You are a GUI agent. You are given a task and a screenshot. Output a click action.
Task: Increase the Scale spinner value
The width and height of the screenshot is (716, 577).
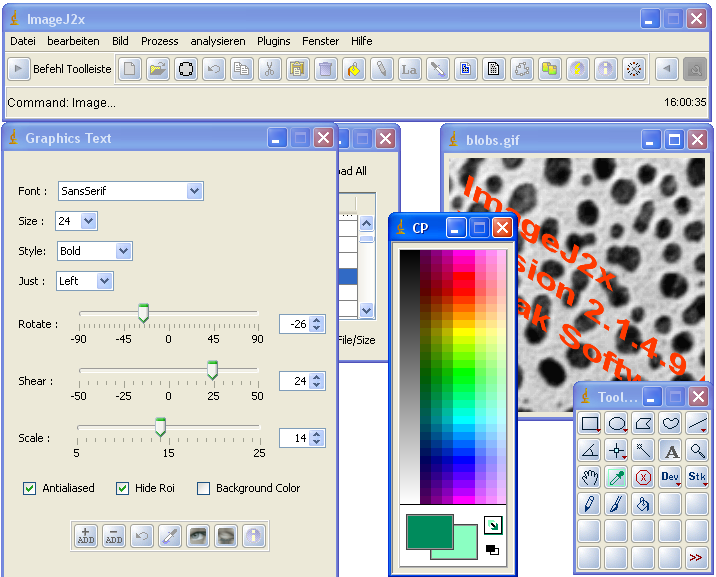click(x=316, y=434)
